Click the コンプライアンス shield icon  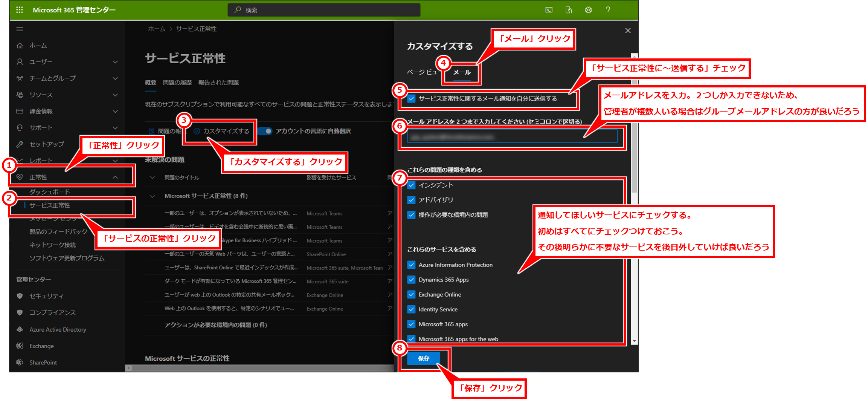[20, 312]
